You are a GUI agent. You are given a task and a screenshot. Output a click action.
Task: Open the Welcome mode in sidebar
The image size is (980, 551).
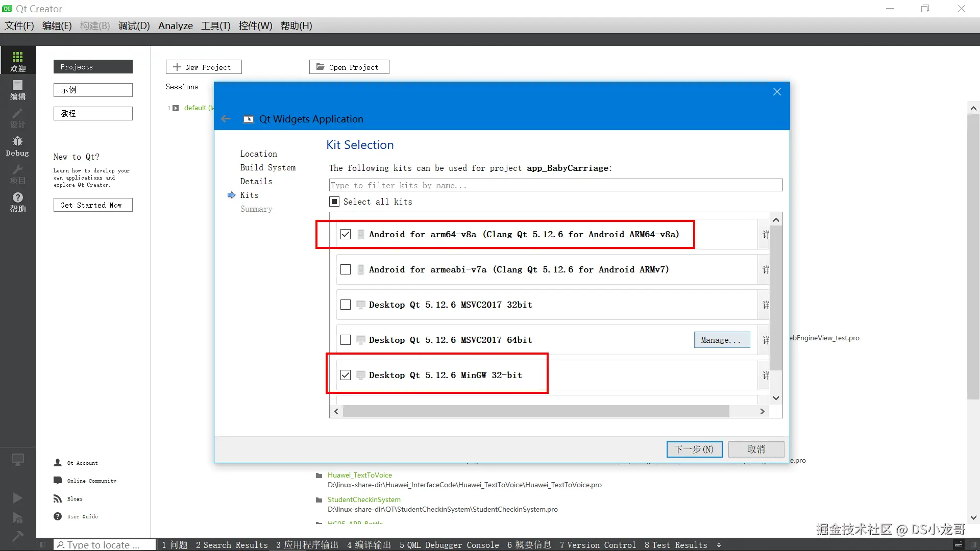[18, 61]
